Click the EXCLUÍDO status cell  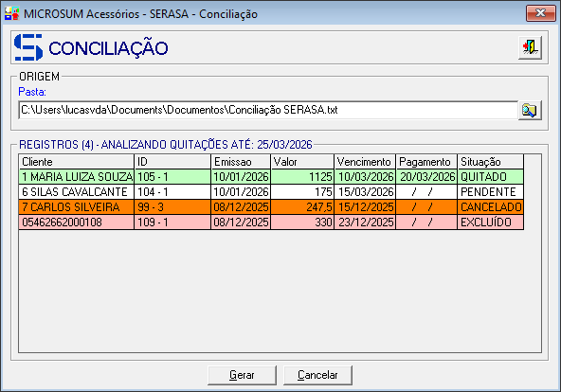[490, 223]
